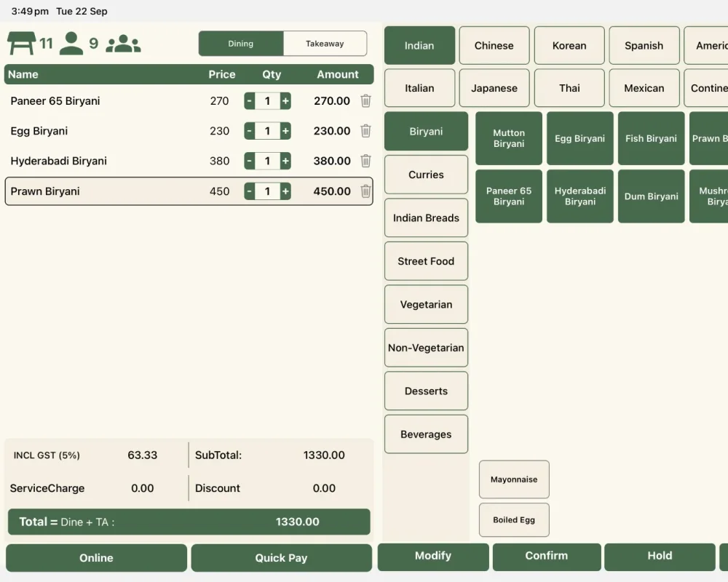The height and width of the screenshot is (582, 728).
Task: Delete Paneer 65 Biryani with trash icon
Action: 366,100
